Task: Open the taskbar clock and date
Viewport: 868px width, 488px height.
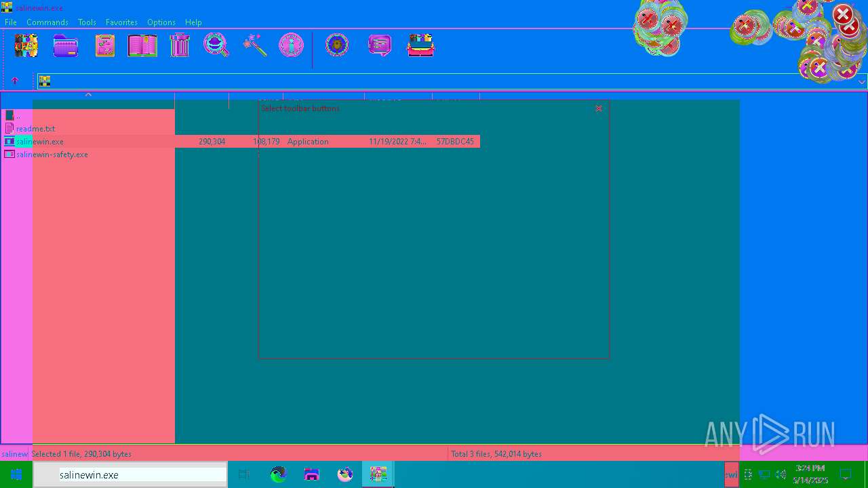Action: point(811,474)
